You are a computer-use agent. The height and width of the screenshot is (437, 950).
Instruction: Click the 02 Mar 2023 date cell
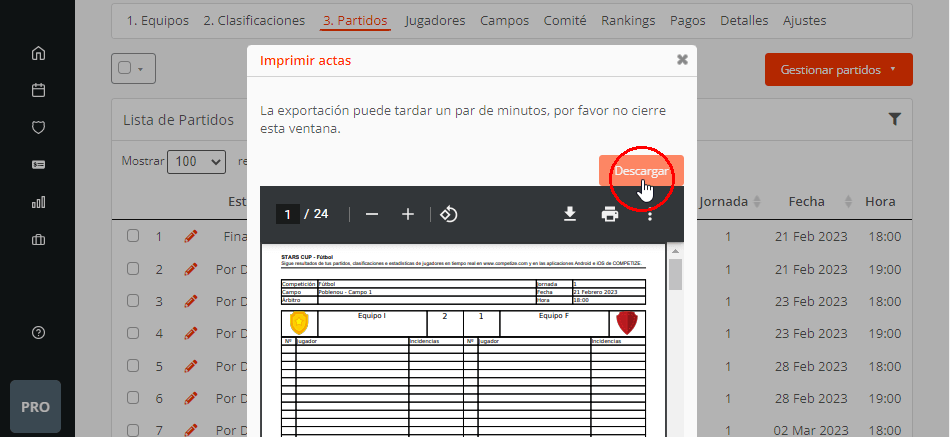point(811,430)
